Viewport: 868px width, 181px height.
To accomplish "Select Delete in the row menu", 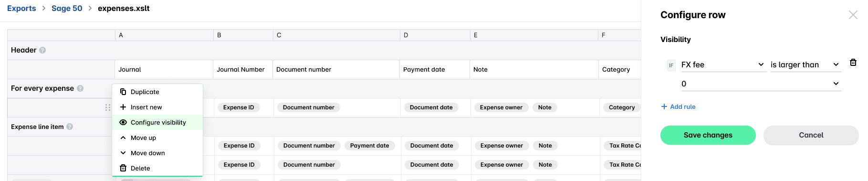I will click(x=157, y=168).
